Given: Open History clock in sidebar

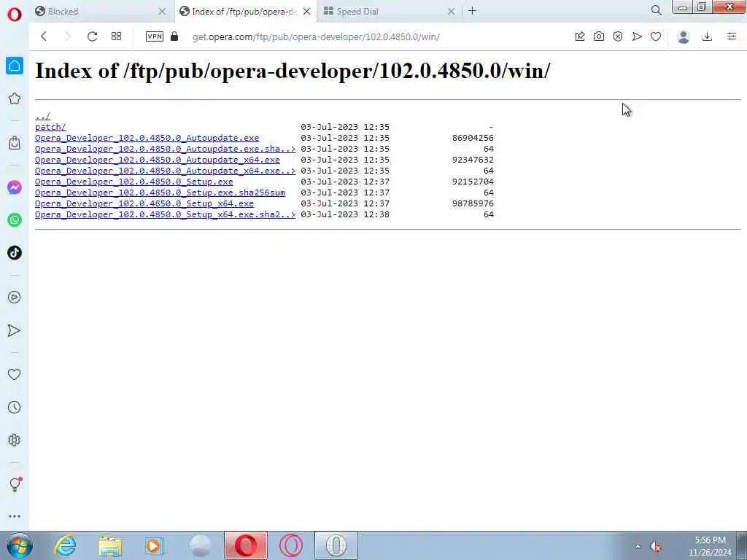Looking at the screenshot, I should pyautogui.click(x=15, y=407).
